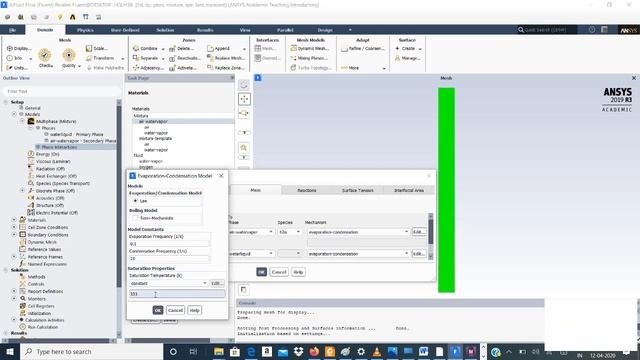Click Adjacency in Zones group
The image size is (640, 360).
pos(148,68)
